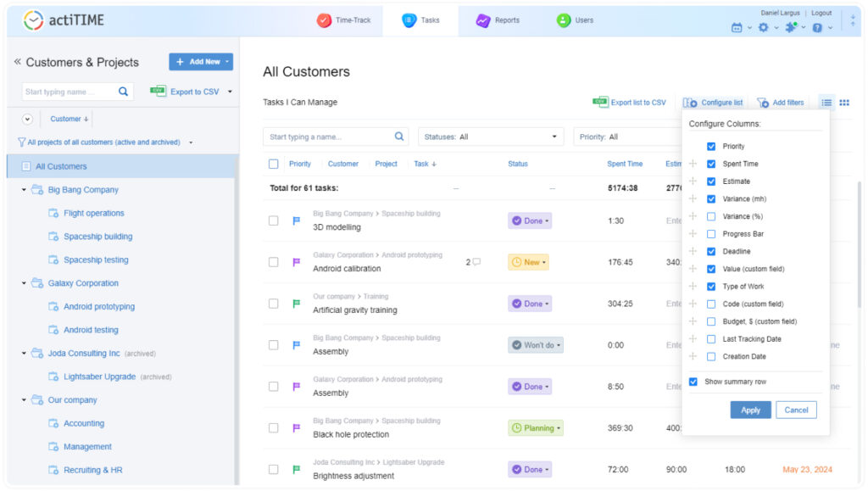868x491 pixels.
Task: Click the actiTIME clock logo icon
Action: coord(33,20)
